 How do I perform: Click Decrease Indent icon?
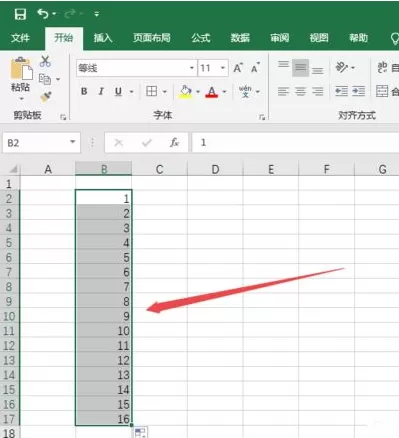(341, 91)
